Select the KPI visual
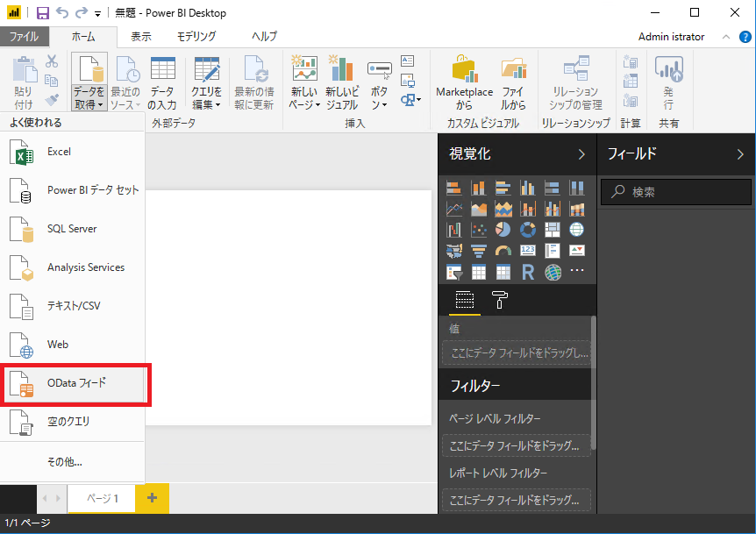Screen dimensions: 756x534 pos(577,250)
